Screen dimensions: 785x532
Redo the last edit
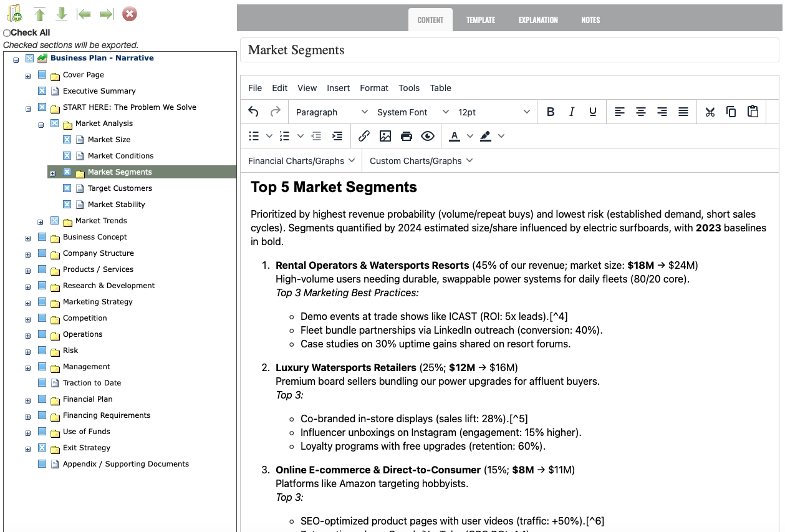tap(275, 112)
